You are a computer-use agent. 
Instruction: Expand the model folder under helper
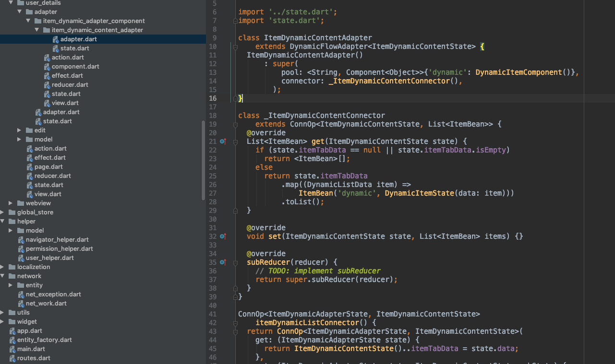(11, 230)
